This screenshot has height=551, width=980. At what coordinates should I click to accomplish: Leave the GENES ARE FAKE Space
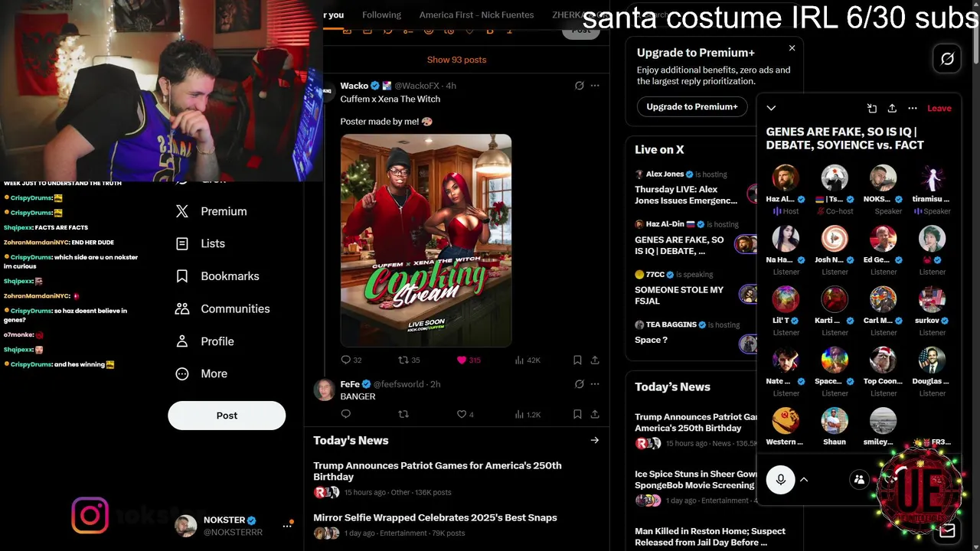pos(939,108)
